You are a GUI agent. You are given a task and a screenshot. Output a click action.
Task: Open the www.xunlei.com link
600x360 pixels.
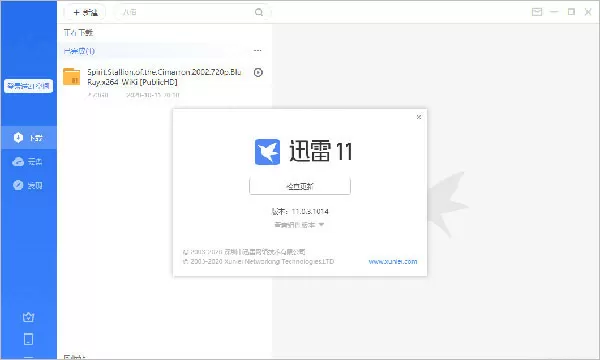(x=393, y=262)
